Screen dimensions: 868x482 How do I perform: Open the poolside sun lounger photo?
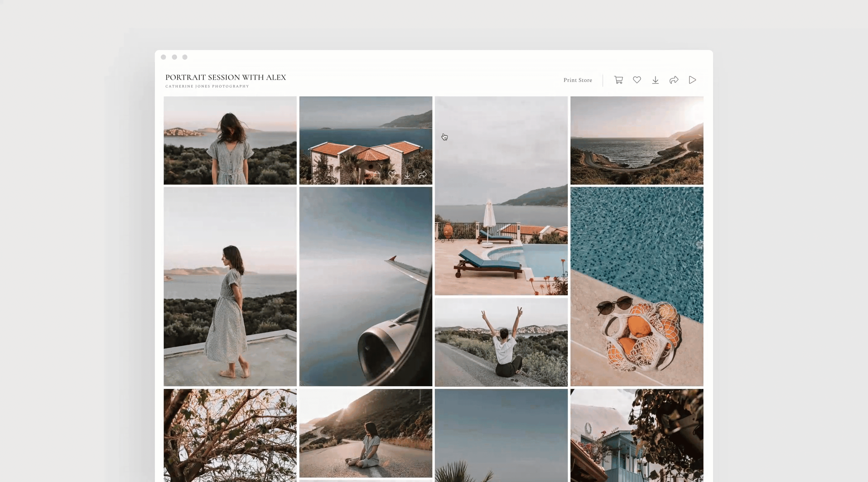click(x=501, y=202)
